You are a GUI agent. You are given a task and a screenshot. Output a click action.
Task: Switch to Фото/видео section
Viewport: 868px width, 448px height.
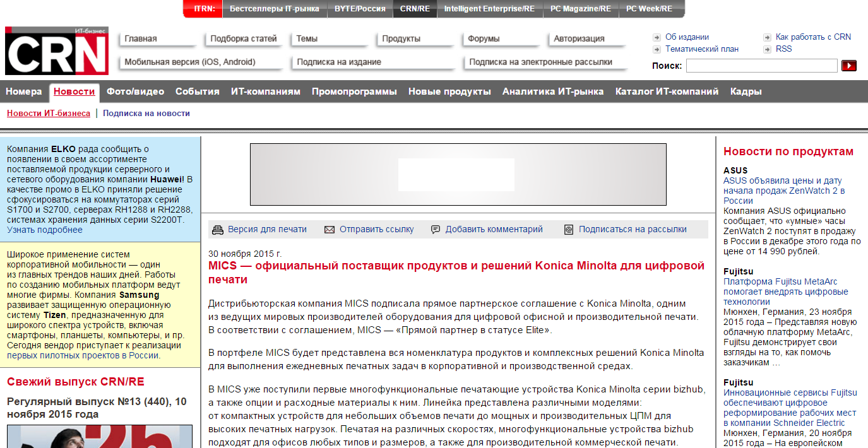point(135,91)
